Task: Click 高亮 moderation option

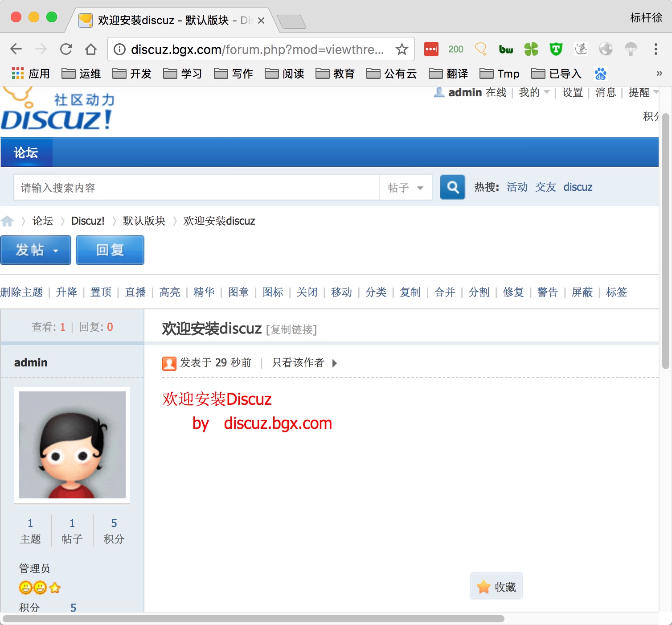Action: tap(170, 292)
